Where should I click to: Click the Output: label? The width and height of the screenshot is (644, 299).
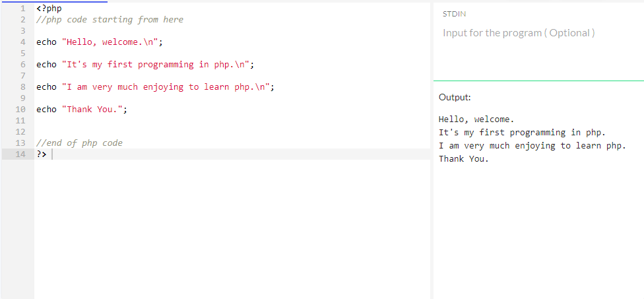455,97
